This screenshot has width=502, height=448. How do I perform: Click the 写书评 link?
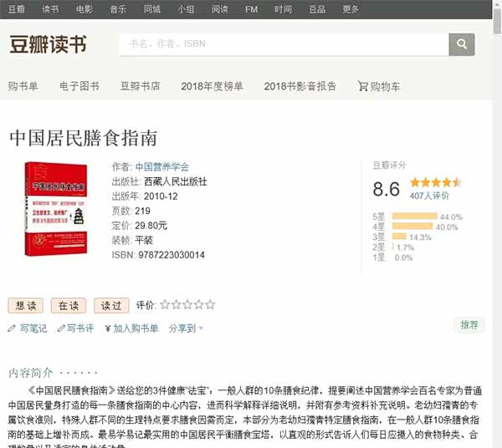80,328
